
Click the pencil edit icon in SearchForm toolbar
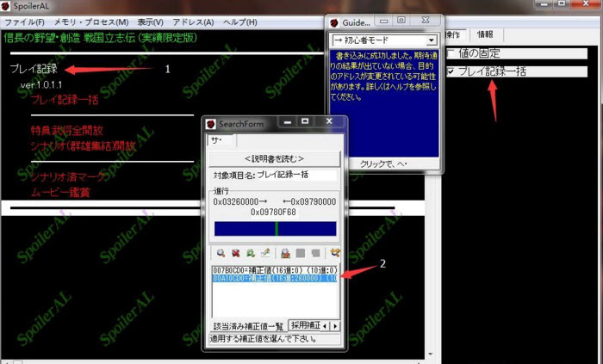click(265, 253)
